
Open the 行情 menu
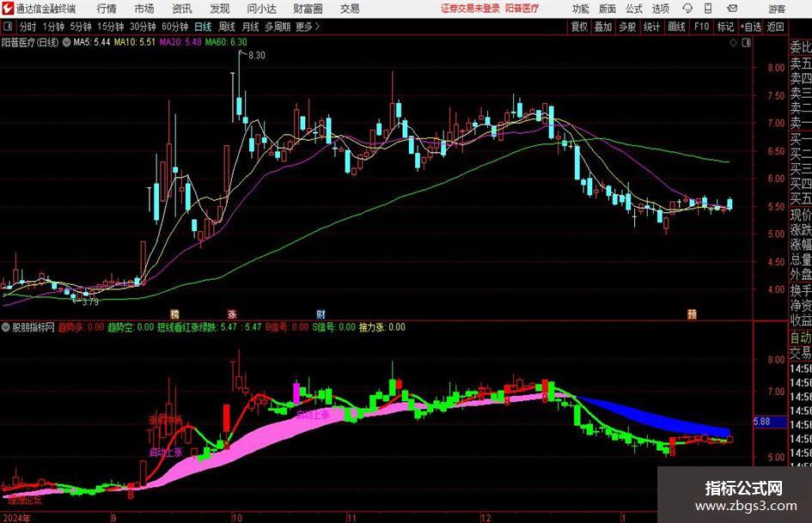[107, 9]
